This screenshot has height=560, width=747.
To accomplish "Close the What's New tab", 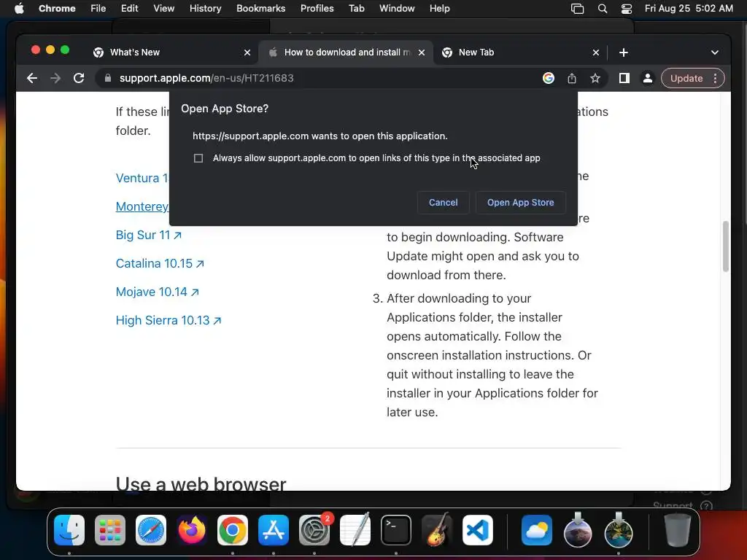I will (x=247, y=52).
